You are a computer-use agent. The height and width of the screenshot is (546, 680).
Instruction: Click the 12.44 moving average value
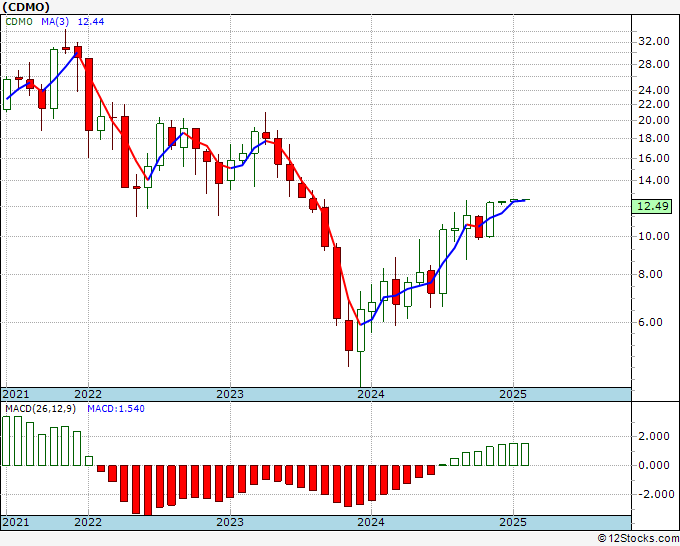point(91,22)
